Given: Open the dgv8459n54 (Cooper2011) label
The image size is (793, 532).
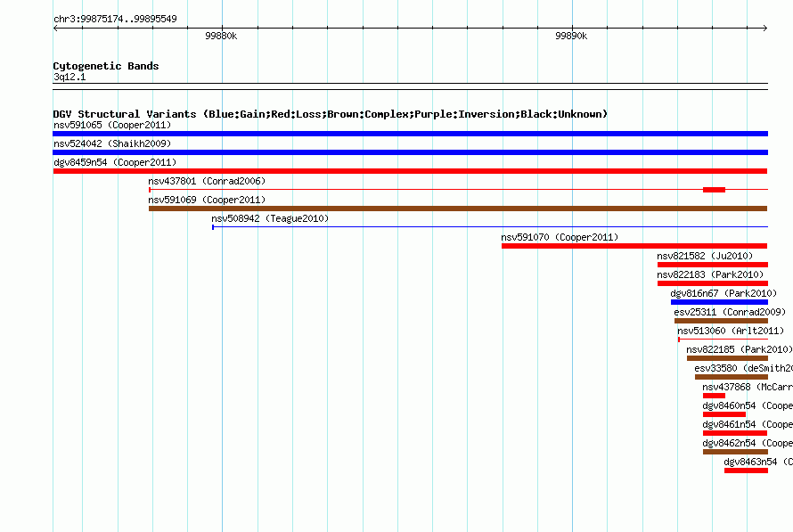Looking at the screenshot, I should 115,162.
